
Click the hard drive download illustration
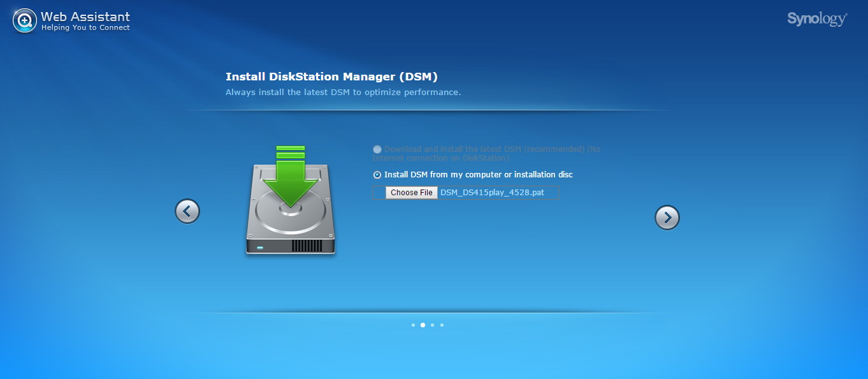pyautogui.click(x=291, y=200)
